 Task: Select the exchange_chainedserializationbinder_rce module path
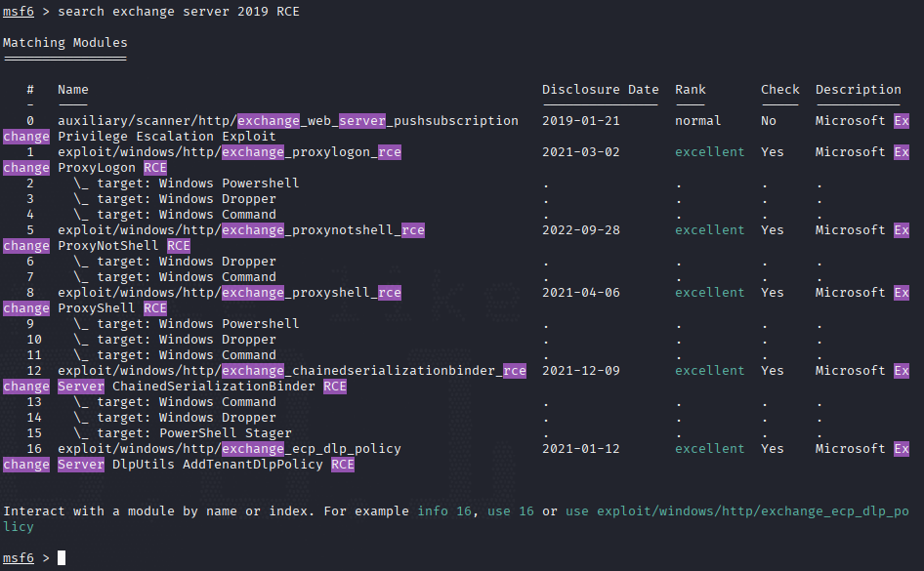(292, 371)
